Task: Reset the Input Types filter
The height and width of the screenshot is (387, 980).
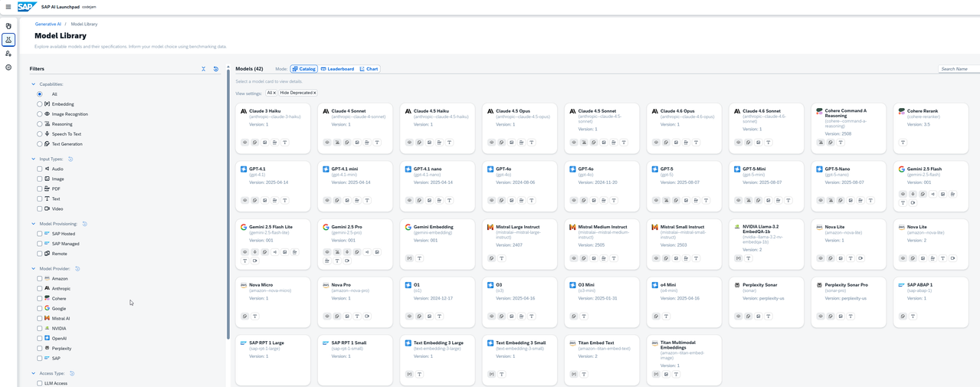Action: click(70, 159)
